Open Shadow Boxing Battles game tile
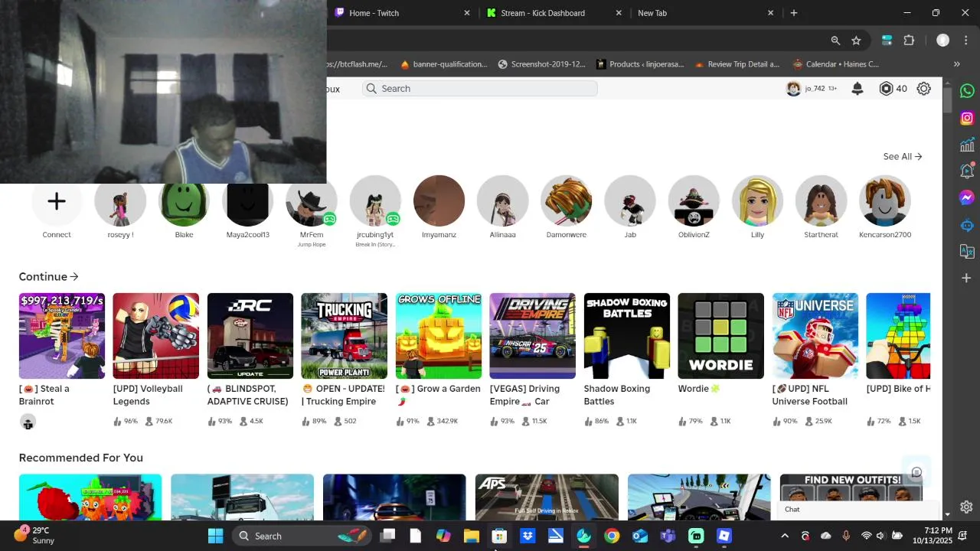980x551 pixels. (627, 336)
